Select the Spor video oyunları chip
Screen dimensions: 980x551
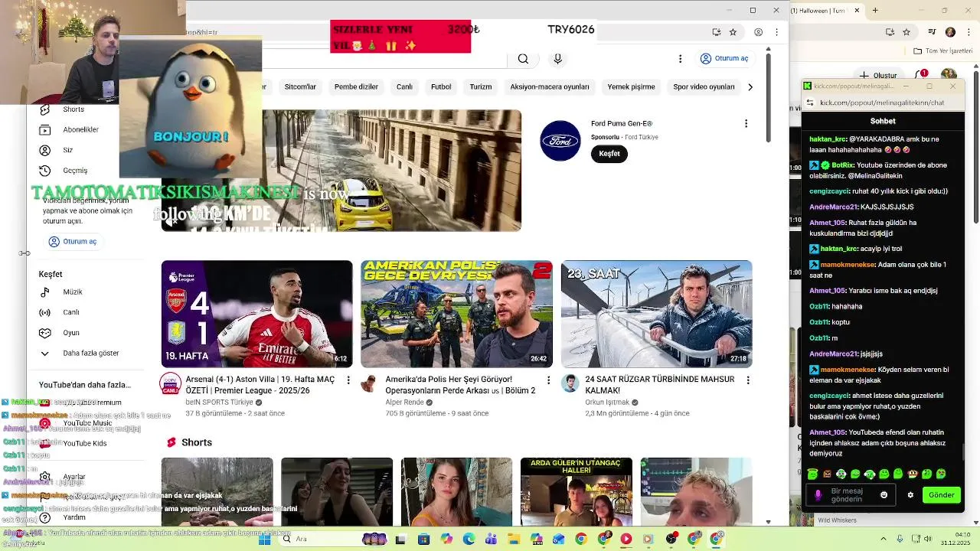tap(704, 86)
